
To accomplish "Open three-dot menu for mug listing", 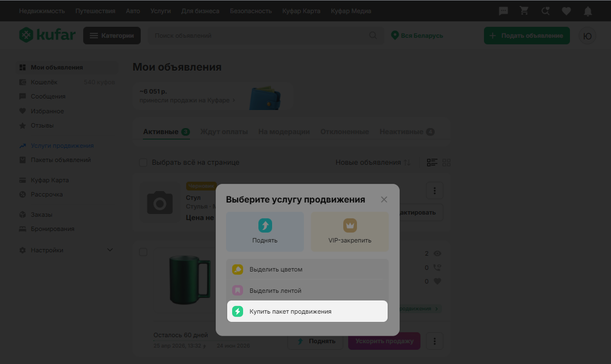I will pyautogui.click(x=435, y=342).
